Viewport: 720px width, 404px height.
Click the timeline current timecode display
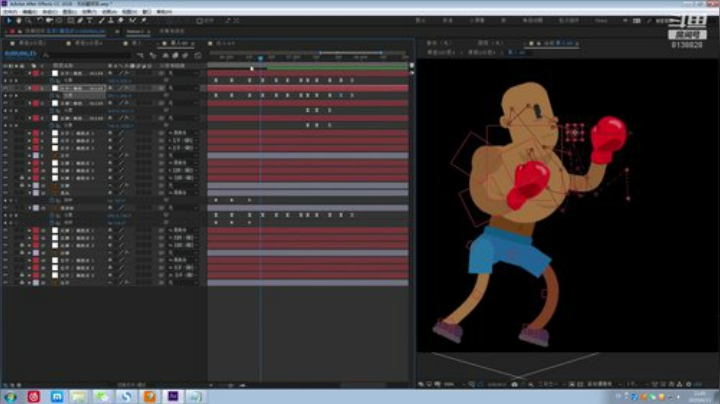pyautogui.click(x=20, y=54)
